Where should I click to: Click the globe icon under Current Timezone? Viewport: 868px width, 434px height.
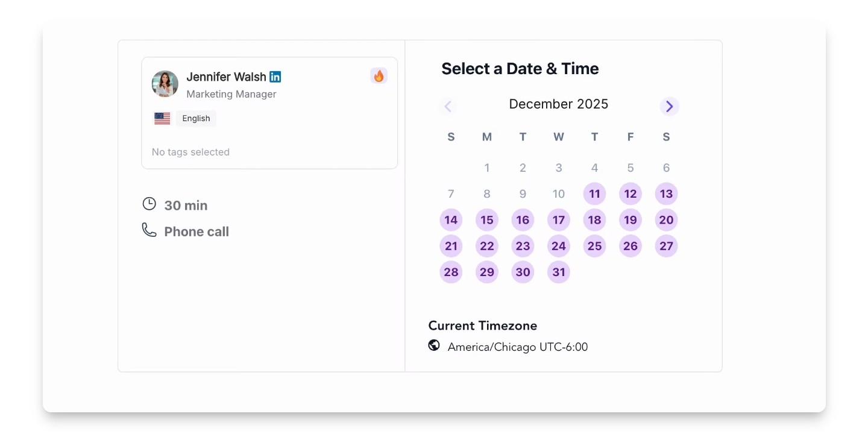pyautogui.click(x=434, y=345)
